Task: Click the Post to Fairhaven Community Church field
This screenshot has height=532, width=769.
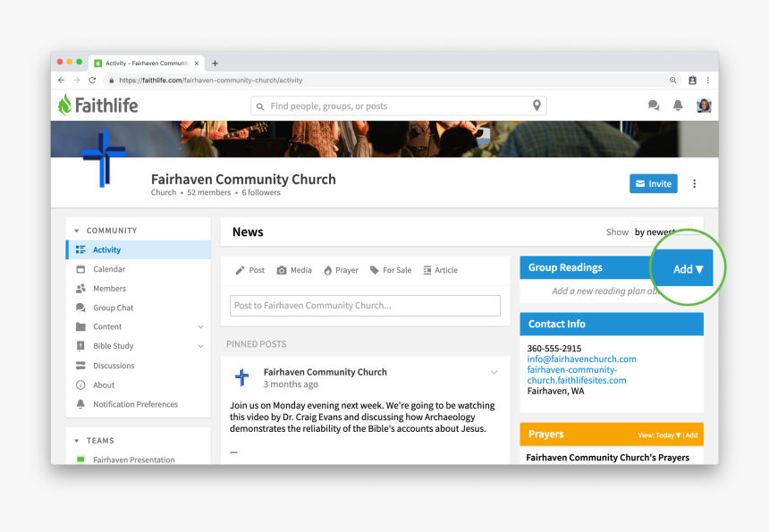Action: point(365,306)
